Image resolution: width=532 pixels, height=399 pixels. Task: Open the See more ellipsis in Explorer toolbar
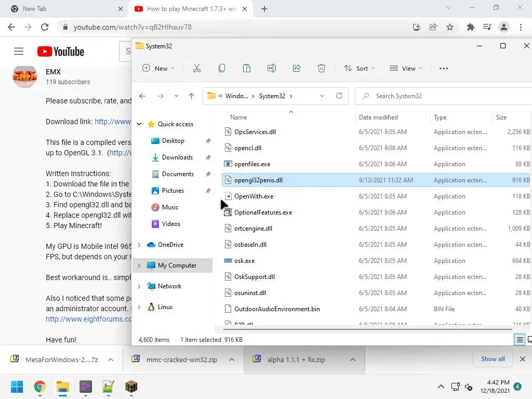444,68
